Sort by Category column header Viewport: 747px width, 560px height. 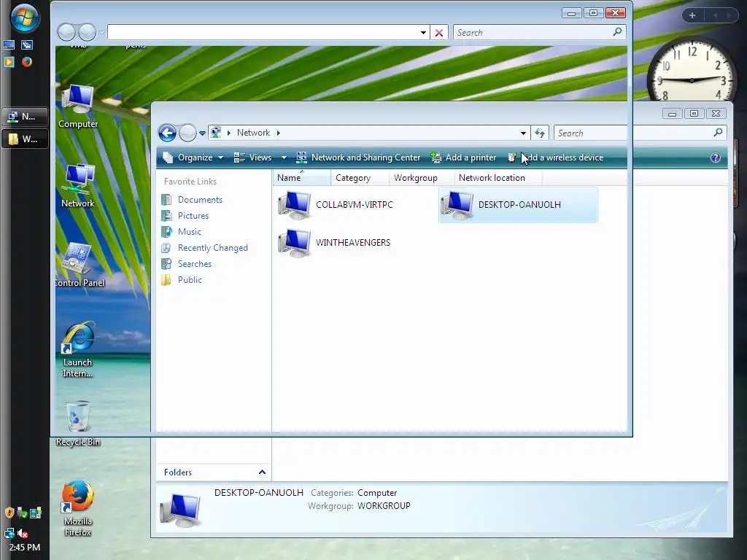tap(360, 178)
